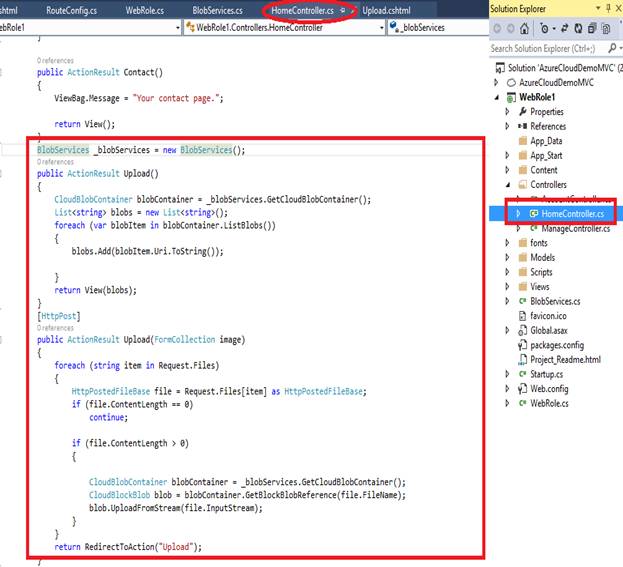Select ManageController.cs in Solution Explorer
623x567 pixels.
(576, 228)
